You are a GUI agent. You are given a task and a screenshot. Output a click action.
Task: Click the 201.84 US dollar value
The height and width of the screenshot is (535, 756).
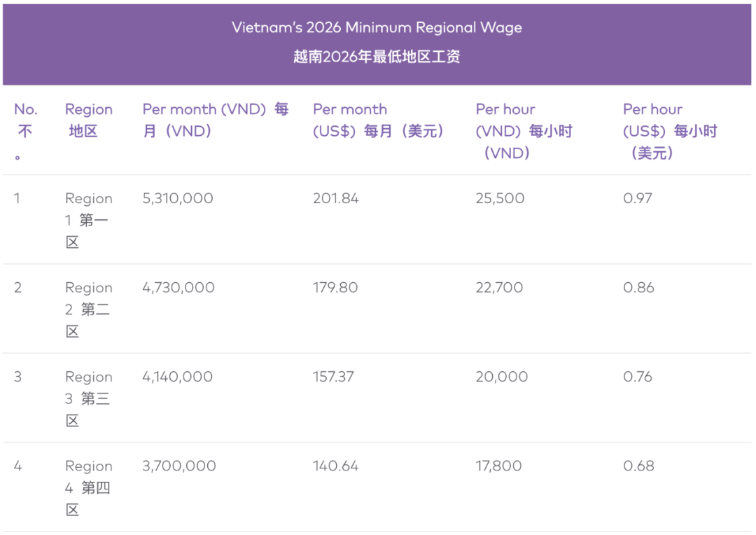pyautogui.click(x=336, y=198)
